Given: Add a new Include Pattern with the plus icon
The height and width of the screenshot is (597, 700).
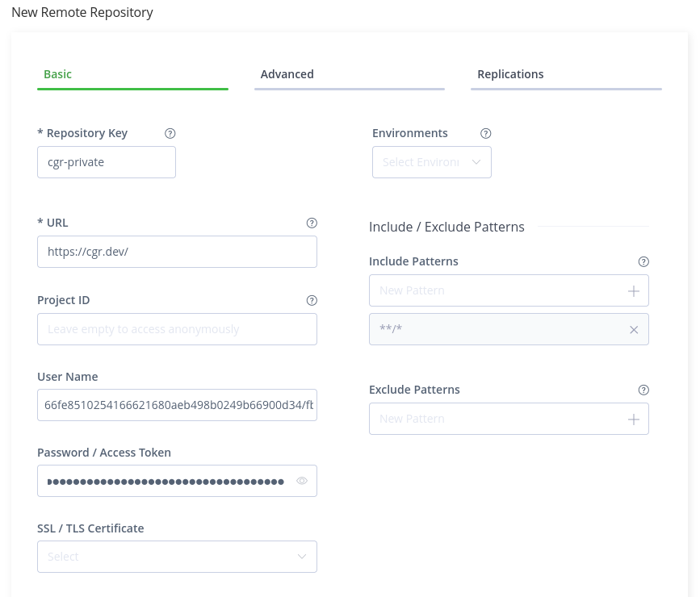Looking at the screenshot, I should pos(634,290).
